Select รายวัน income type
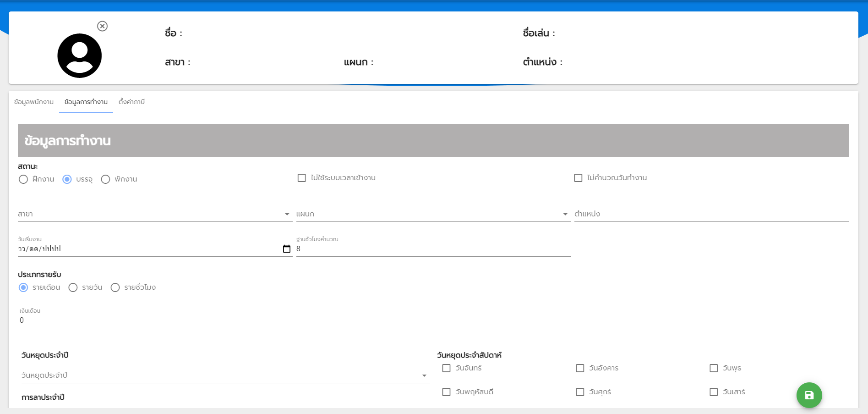Viewport: 868px width, 414px height. tap(73, 287)
